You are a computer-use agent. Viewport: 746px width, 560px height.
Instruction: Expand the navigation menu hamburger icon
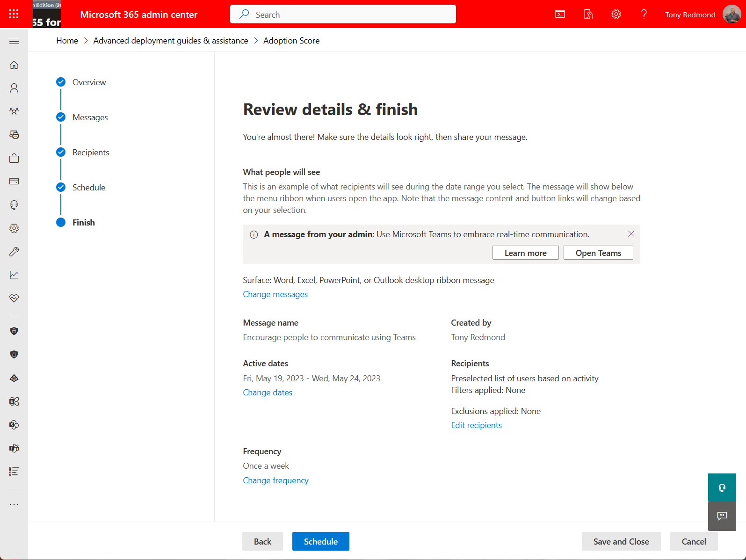(14, 41)
